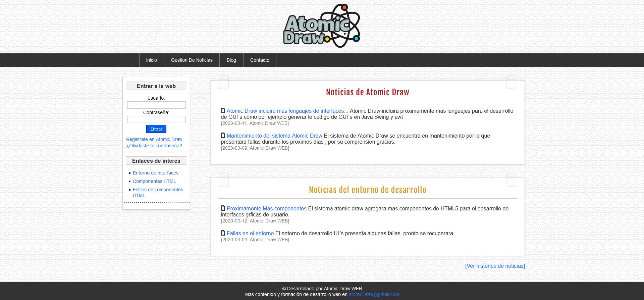This screenshot has height=300, width=644.
Task: Open the 'Proximamente Mas componentes' news link
Action: 267,208
